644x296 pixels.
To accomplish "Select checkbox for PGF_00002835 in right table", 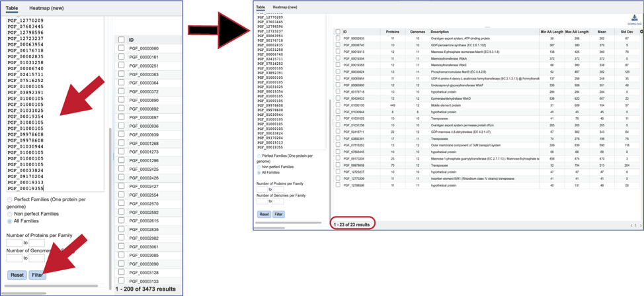I will click(338, 38).
